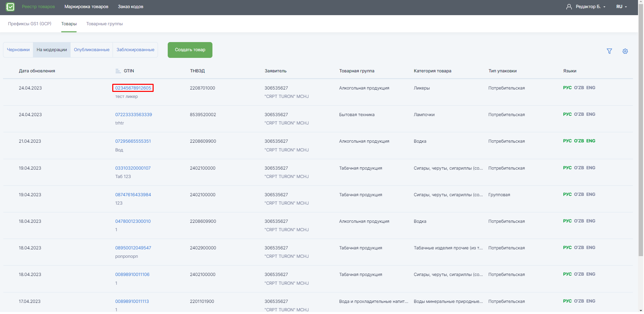Show Заблокированные products
The width and height of the screenshot is (644, 314).
[x=135, y=50]
